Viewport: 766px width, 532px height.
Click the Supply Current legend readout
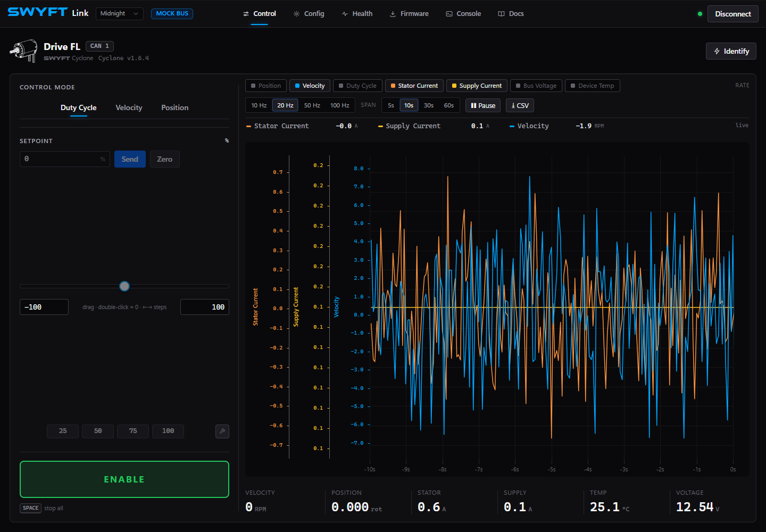coord(434,126)
